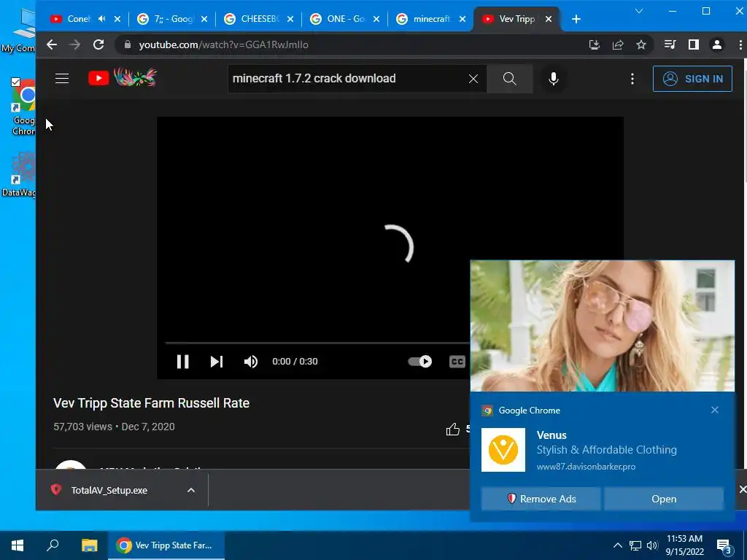Reload the YouTube page

[98, 44]
